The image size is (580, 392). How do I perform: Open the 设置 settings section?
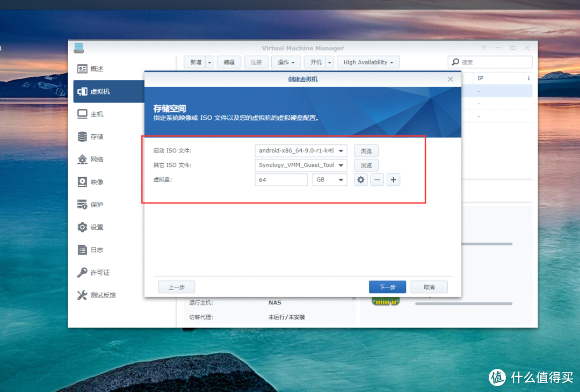pyautogui.click(x=90, y=227)
